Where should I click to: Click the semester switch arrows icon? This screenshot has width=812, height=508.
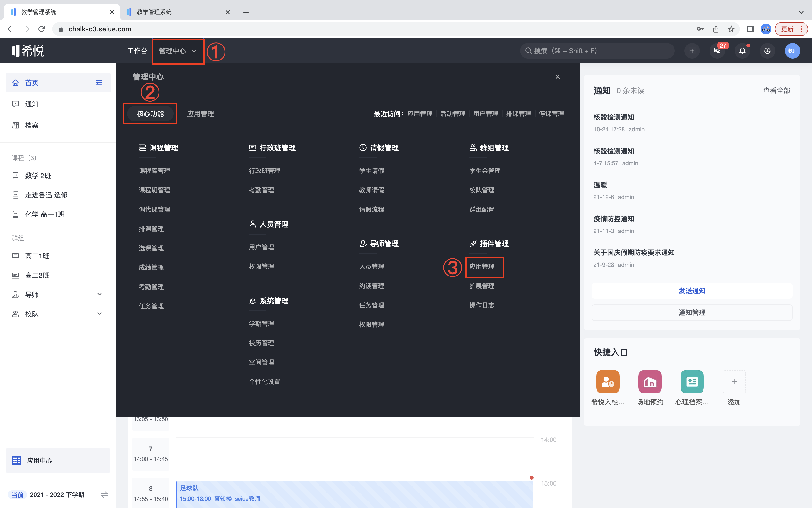104,494
